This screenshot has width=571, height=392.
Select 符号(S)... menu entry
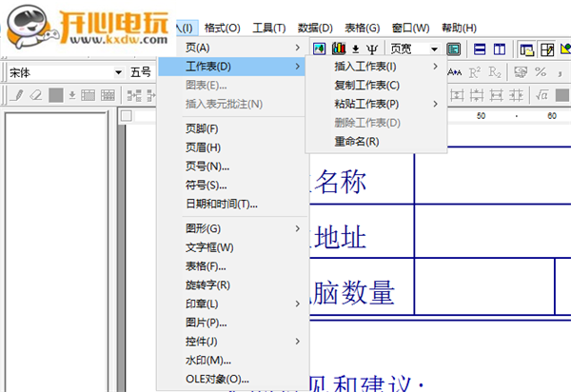tap(231, 186)
